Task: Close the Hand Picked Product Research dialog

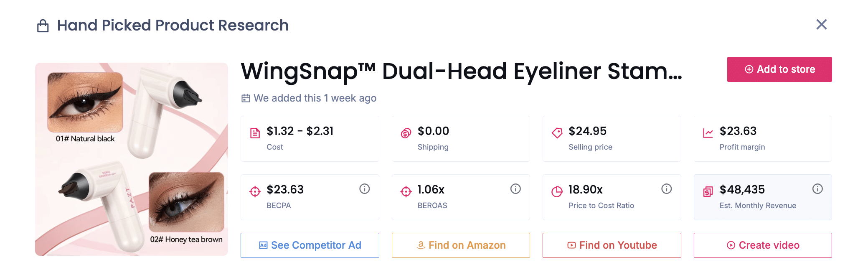Action: pyautogui.click(x=821, y=25)
